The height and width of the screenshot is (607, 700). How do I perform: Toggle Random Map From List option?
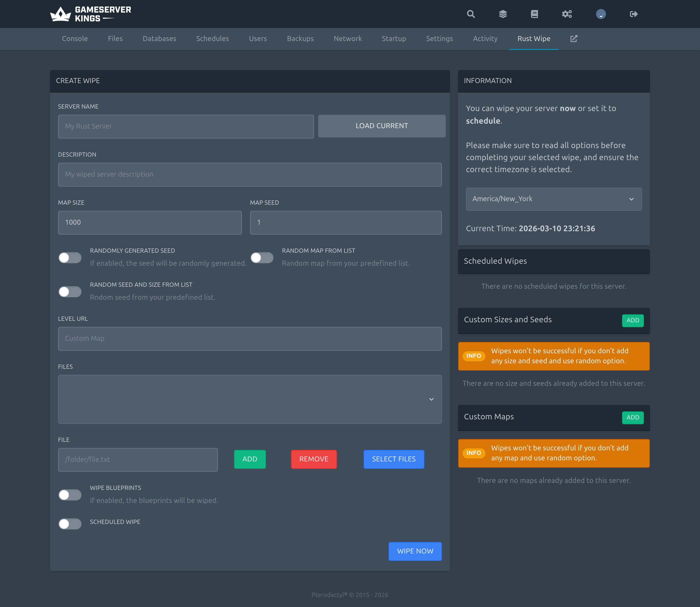pos(262,257)
